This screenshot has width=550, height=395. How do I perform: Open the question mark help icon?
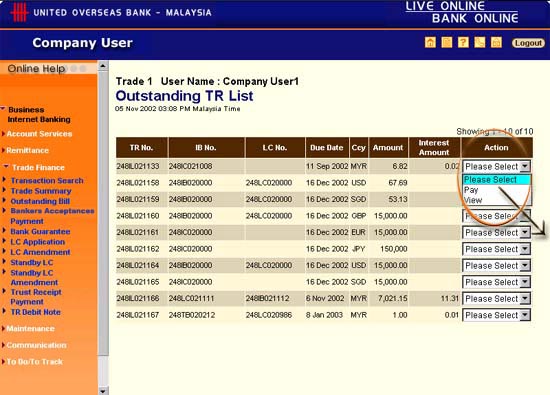[463, 42]
